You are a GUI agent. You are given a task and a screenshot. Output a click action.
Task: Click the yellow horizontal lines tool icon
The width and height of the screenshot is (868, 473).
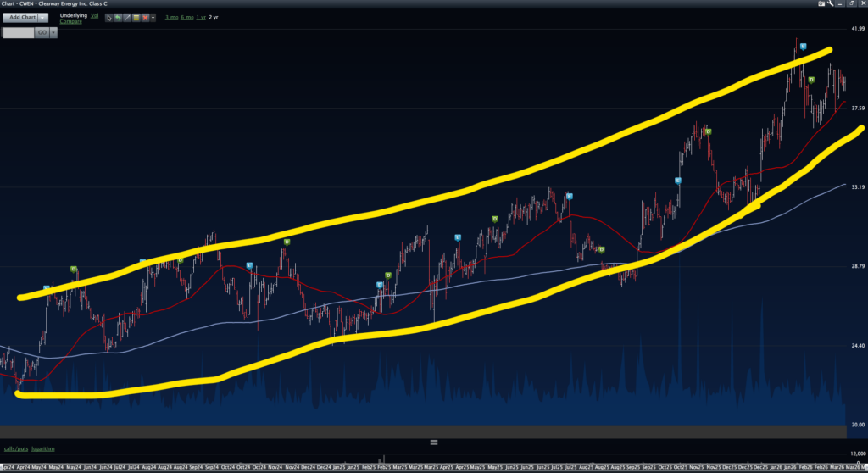tap(136, 17)
